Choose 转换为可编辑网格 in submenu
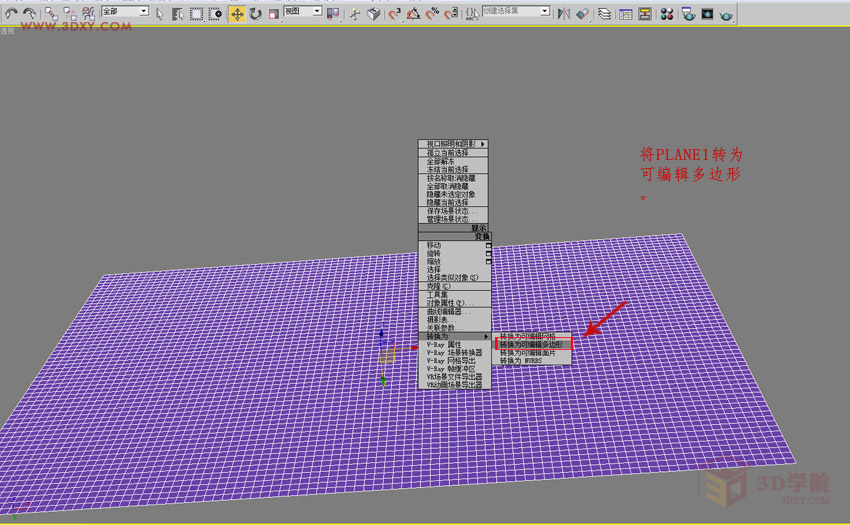850x525 pixels. click(532, 336)
